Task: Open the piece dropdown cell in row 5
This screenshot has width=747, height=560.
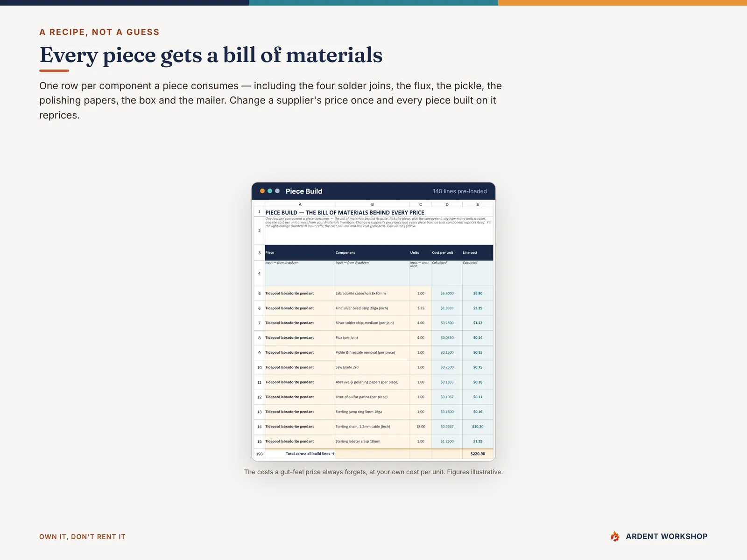Action: (300, 294)
